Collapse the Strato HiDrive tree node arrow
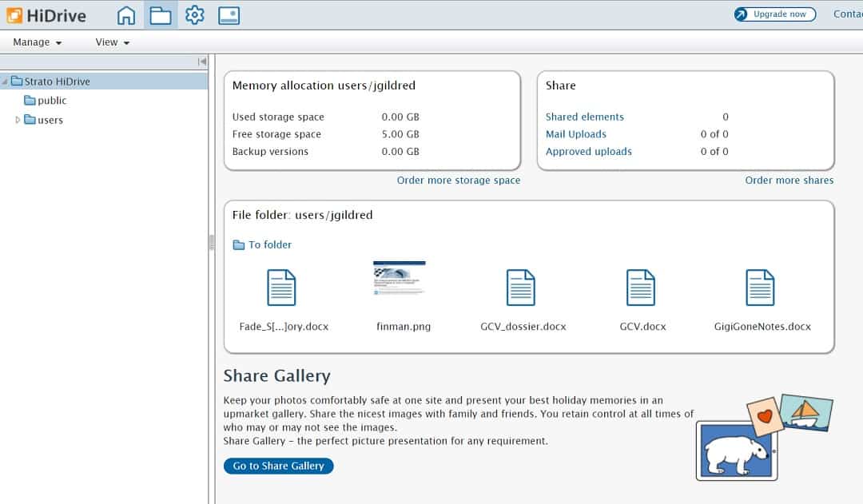The width and height of the screenshot is (863, 504). click(x=5, y=82)
